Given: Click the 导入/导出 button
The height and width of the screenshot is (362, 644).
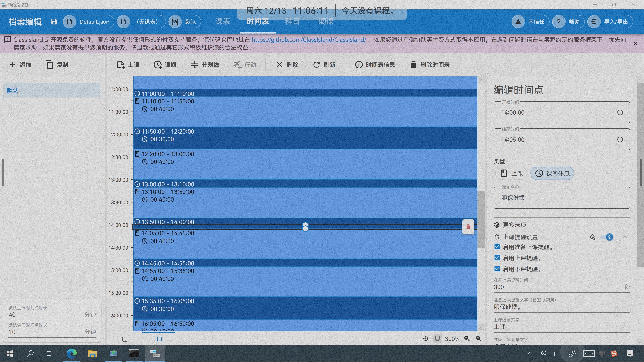Looking at the screenshot, I should tap(610, 22).
